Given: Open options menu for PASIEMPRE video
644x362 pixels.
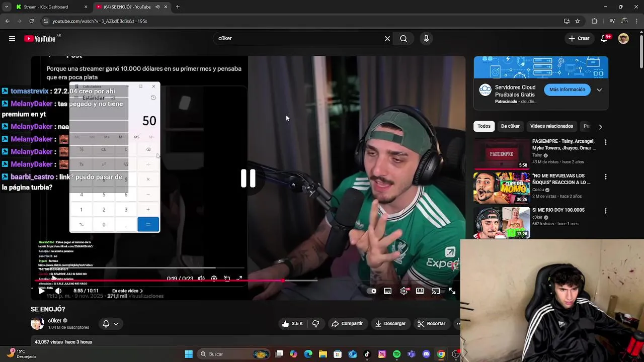Looking at the screenshot, I should coord(605,143).
